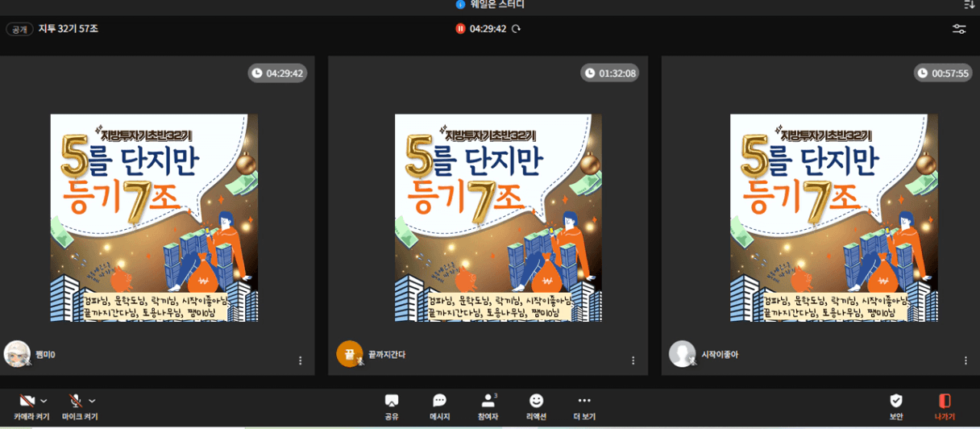Open the three-dot menu on 시작이좋아 tile
Image resolution: width=980 pixels, height=429 pixels.
point(965,360)
